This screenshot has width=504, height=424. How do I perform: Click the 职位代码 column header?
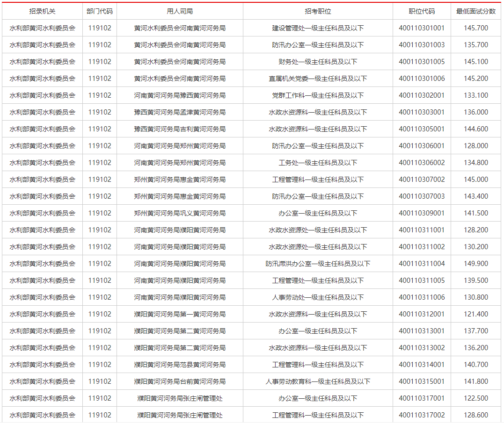[x=422, y=11]
